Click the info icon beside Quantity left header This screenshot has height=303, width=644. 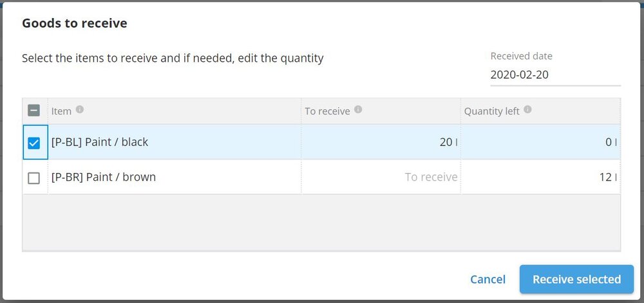pyautogui.click(x=528, y=109)
